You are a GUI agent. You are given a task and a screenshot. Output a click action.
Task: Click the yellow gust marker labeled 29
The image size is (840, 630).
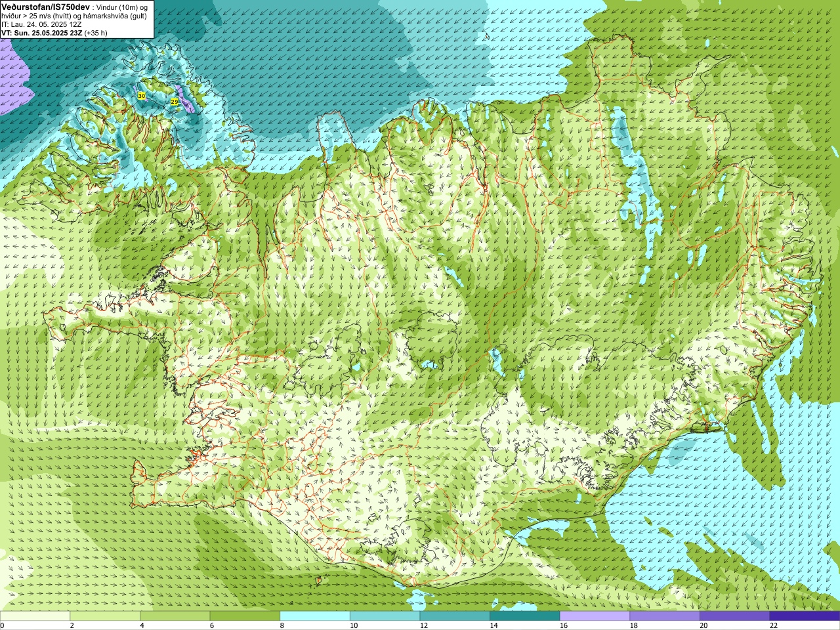[x=175, y=102]
